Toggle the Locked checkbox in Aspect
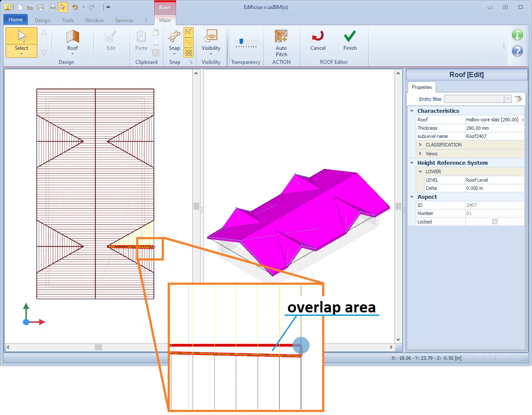The width and height of the screenshot is (532, 415). [494, 222]
